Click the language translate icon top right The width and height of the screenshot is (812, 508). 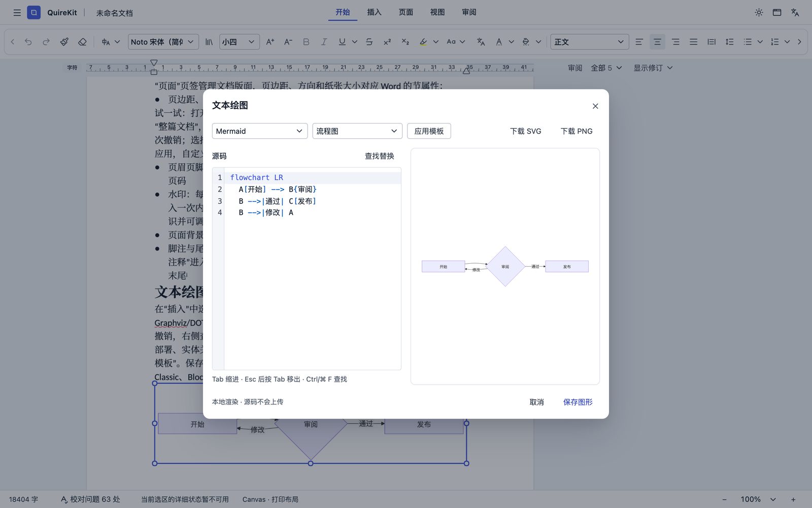point(795,13)
